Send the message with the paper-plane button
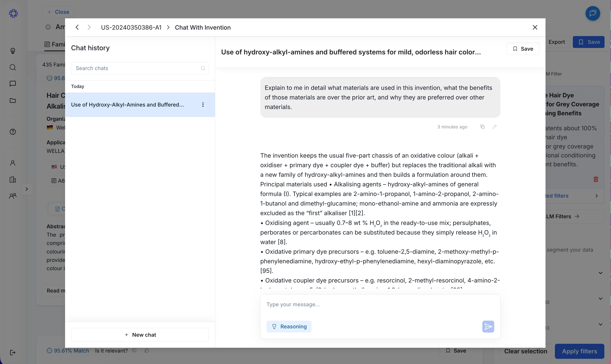This screenshot has height=364, width=611. (x=488, y=326)
